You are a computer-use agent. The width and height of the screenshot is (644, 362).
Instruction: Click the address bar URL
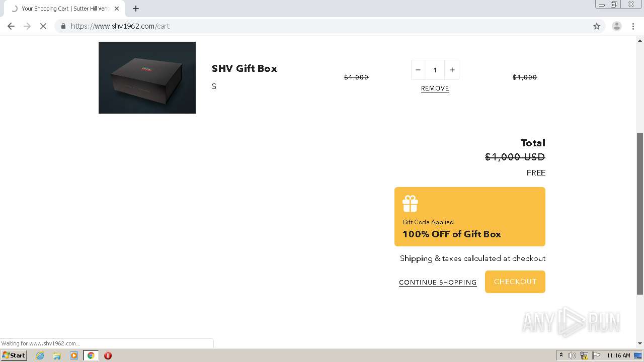click(x=120, y=26)
